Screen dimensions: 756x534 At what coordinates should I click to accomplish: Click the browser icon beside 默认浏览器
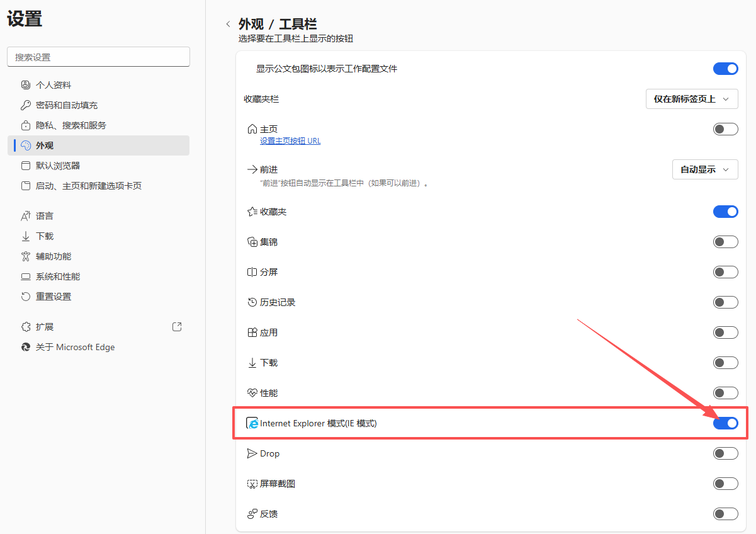click(26, 166)
